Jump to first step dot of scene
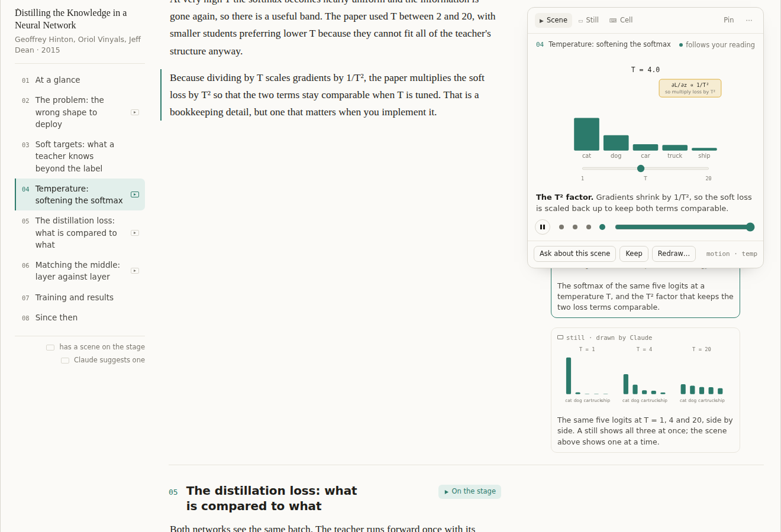 (x=561, y=227)
